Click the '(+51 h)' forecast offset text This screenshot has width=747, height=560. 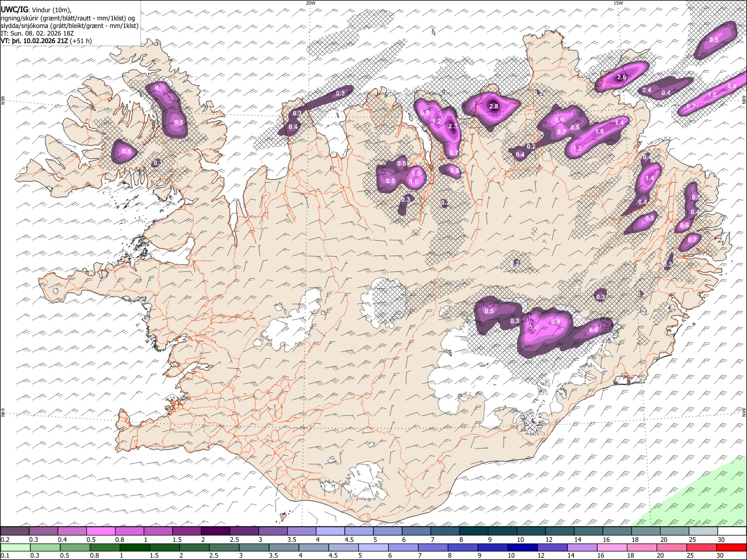[x=81, y=41]
